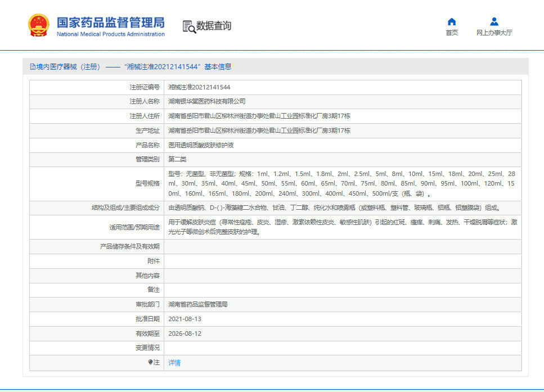Click approving department 湖南省药品监督管理局
This screenshot has width=544, height=392.
(x=198, y=304)
